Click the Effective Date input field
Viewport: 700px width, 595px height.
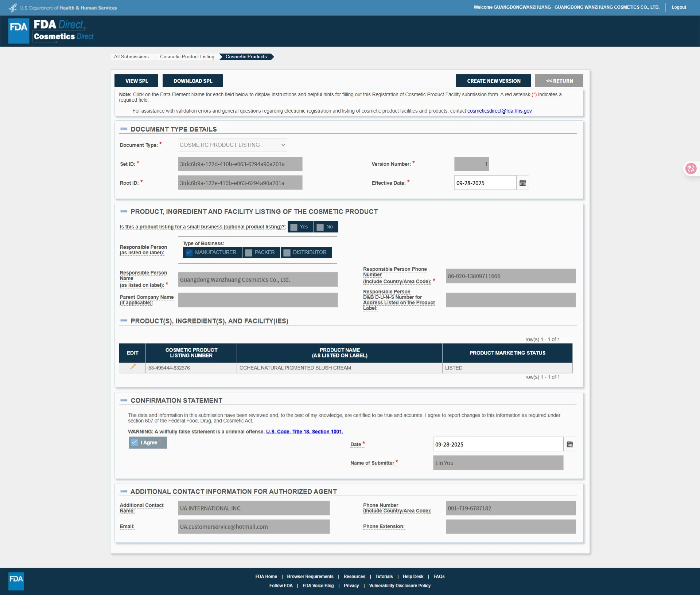[x=485, y=183]
